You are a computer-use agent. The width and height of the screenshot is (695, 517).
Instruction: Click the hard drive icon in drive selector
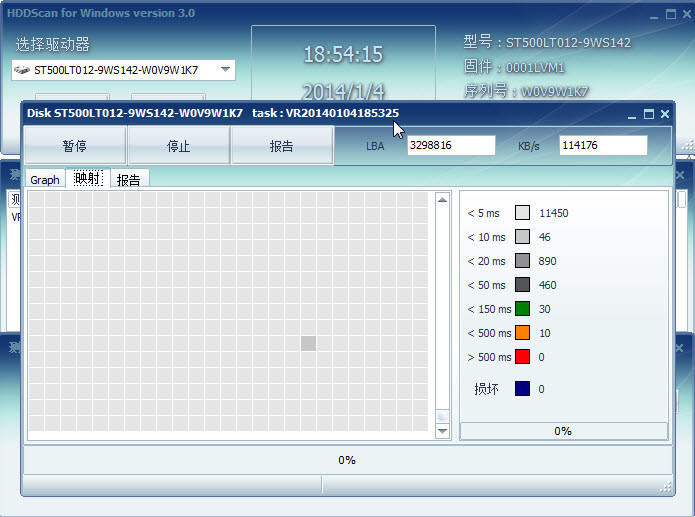pyautogui.click(x=22, y=70)
